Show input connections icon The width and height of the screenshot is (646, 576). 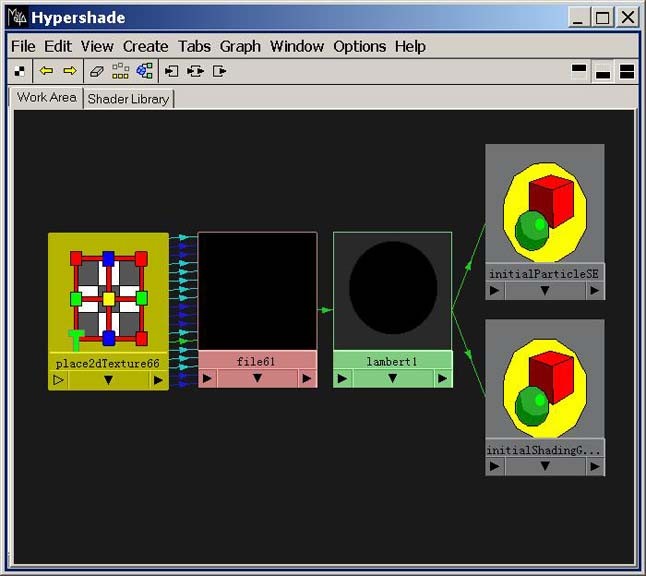pos(171,71)
